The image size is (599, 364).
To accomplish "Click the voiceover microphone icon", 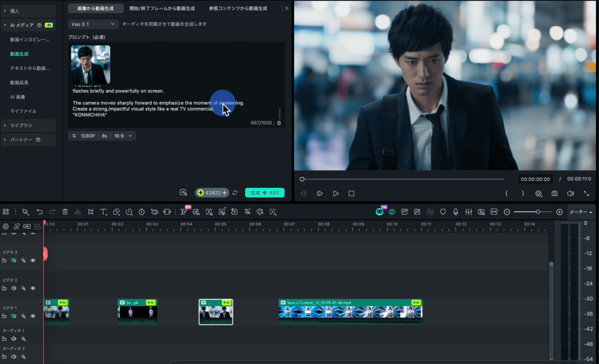I will click(455, 212).
